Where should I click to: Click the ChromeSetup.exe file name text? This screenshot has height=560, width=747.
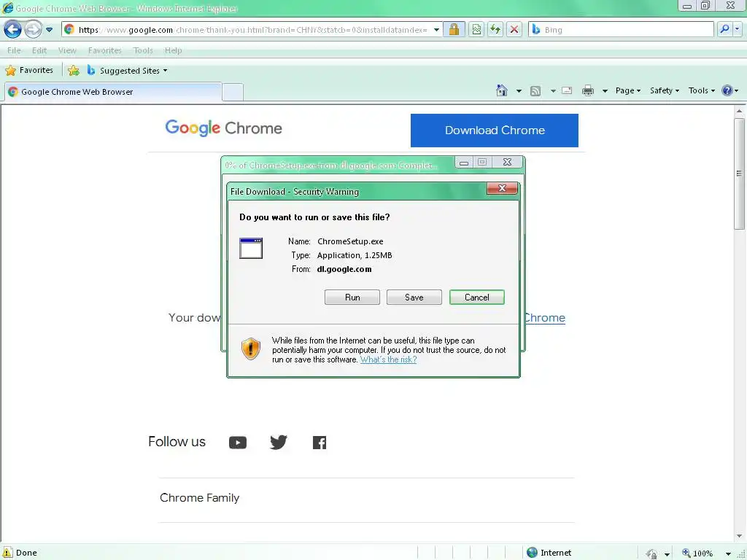[x=350, y=241]
